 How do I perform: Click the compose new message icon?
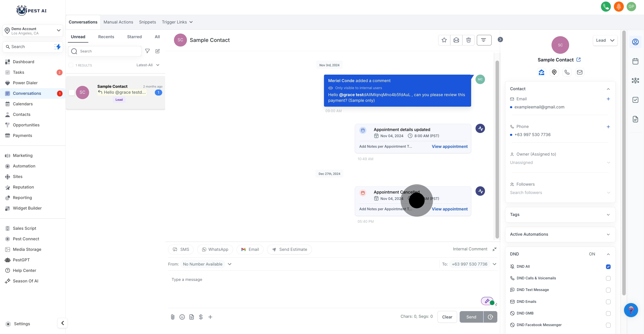click(x=157, y=51)
